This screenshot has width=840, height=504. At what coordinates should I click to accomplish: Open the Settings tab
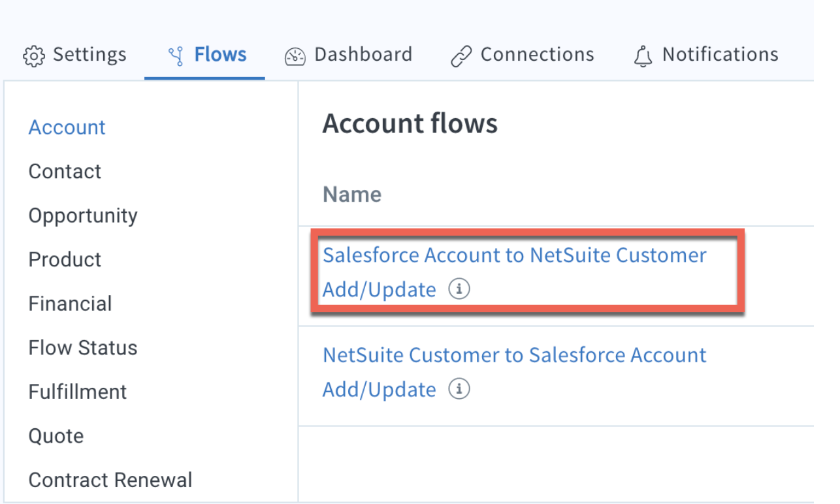pos(74,55)
